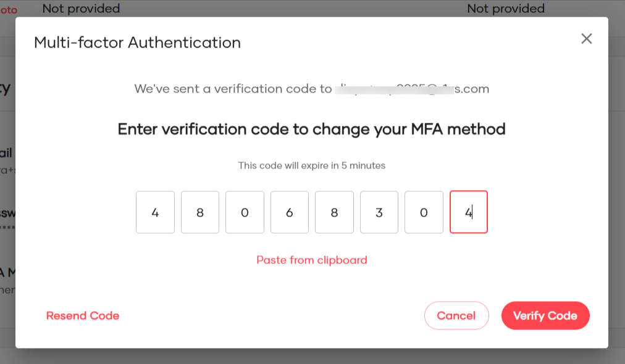625x364 pixels.
Task: Select the third code digit box showing 0
Action: 245,212
